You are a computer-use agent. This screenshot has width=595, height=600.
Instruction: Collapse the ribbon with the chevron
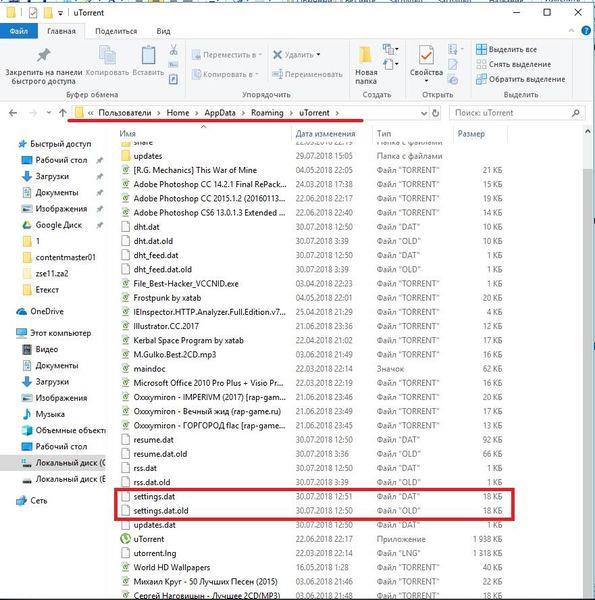(x=571, y=31)
